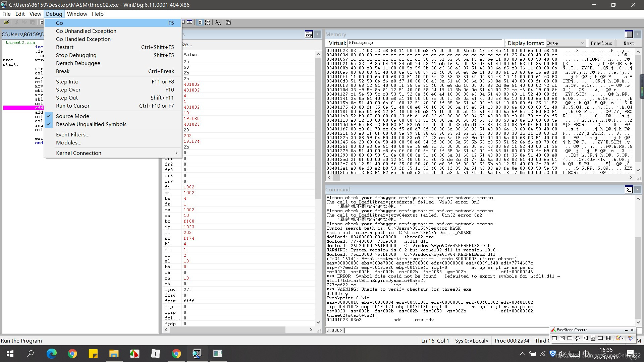Open File Explorer from taskbar
644x362 pixels.
(x=114, y=354)
